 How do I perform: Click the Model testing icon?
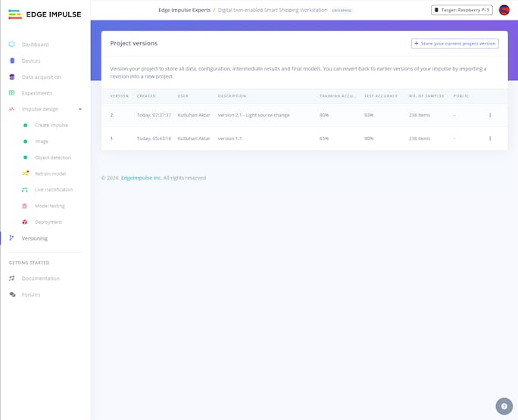(25, 206)
